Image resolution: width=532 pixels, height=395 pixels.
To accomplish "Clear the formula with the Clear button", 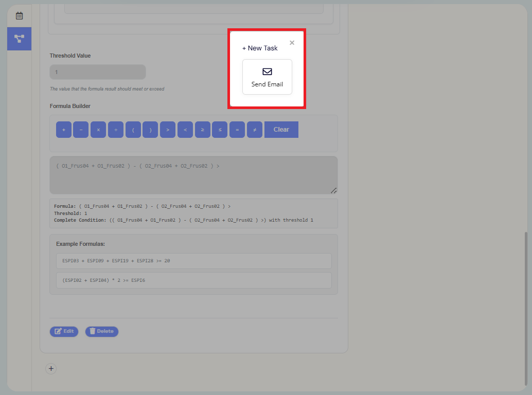I will tap(281, 129).
